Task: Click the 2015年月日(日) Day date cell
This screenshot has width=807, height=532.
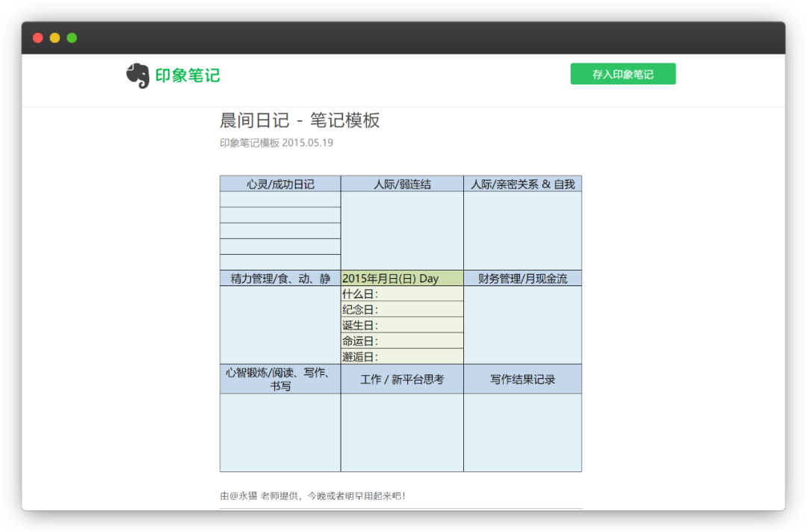Action: (x=401, y=277)
